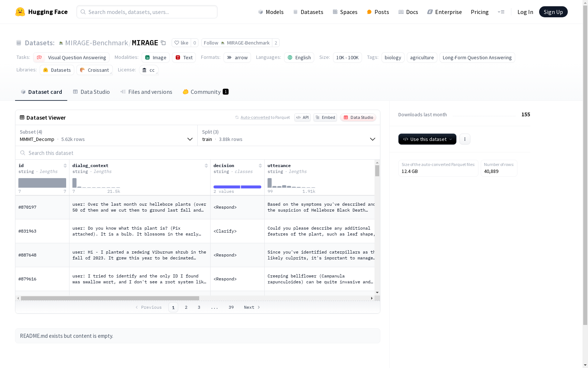Open the Files and versions tab
Viewport: 588px width, 368px height.
point(146,92)
